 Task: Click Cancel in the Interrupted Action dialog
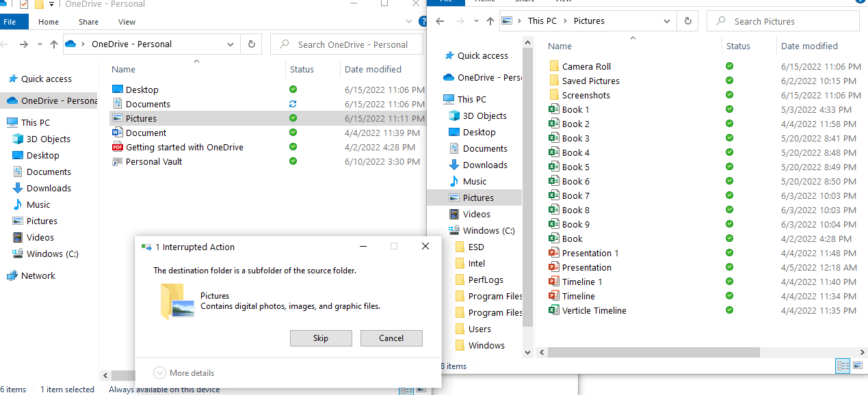(391, 338)
